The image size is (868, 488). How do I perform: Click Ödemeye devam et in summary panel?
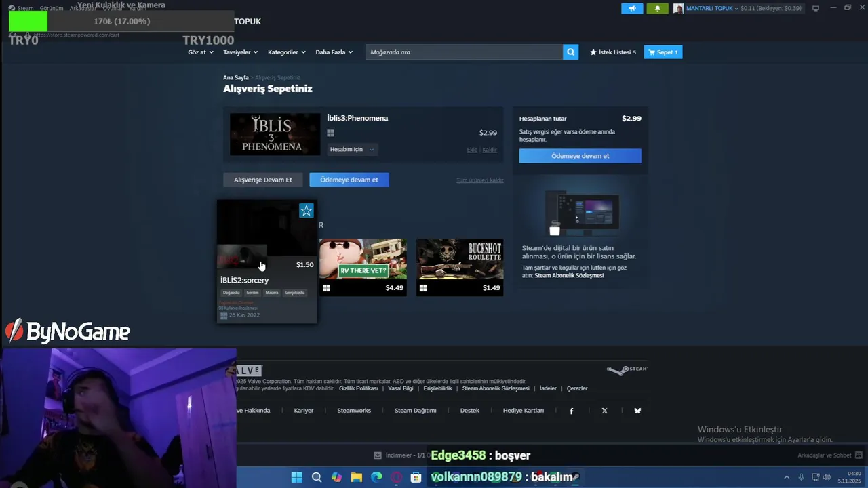(580, 156)
